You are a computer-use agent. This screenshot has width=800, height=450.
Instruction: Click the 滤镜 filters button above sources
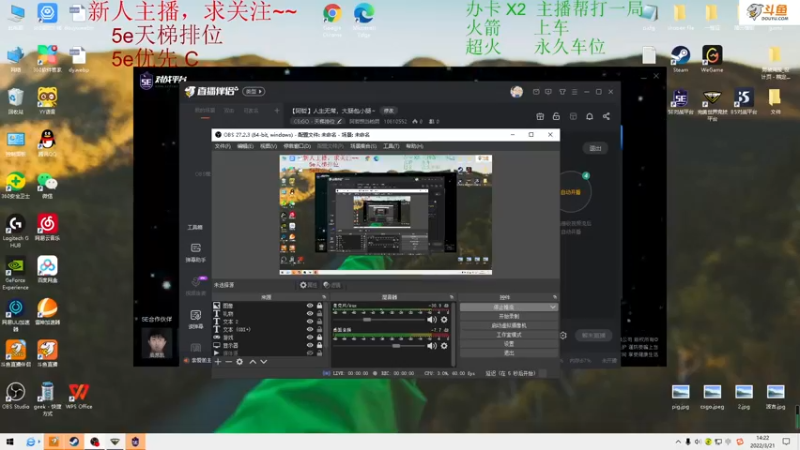(332, 285)
